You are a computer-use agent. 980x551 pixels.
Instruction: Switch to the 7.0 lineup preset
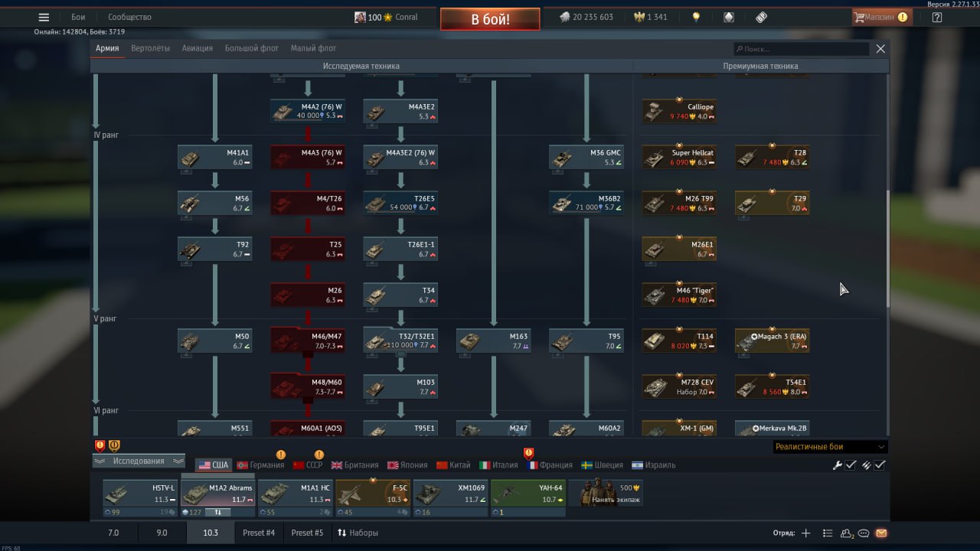113,533
